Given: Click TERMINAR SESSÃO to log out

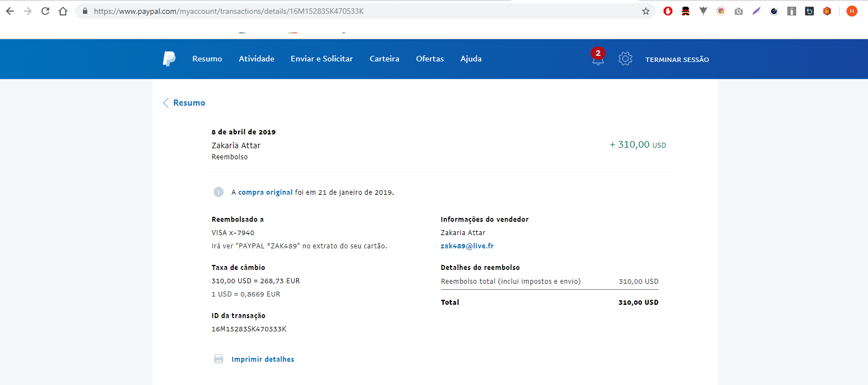Looking at the screenshot, I should pyautogui.click(x=677, y=59).
